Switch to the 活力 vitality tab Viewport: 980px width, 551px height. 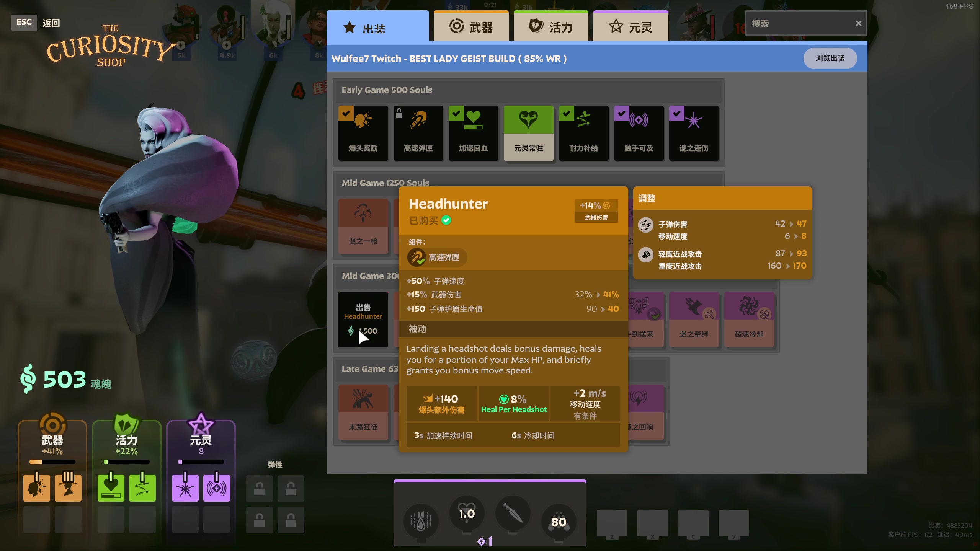[x=550, y=27]
